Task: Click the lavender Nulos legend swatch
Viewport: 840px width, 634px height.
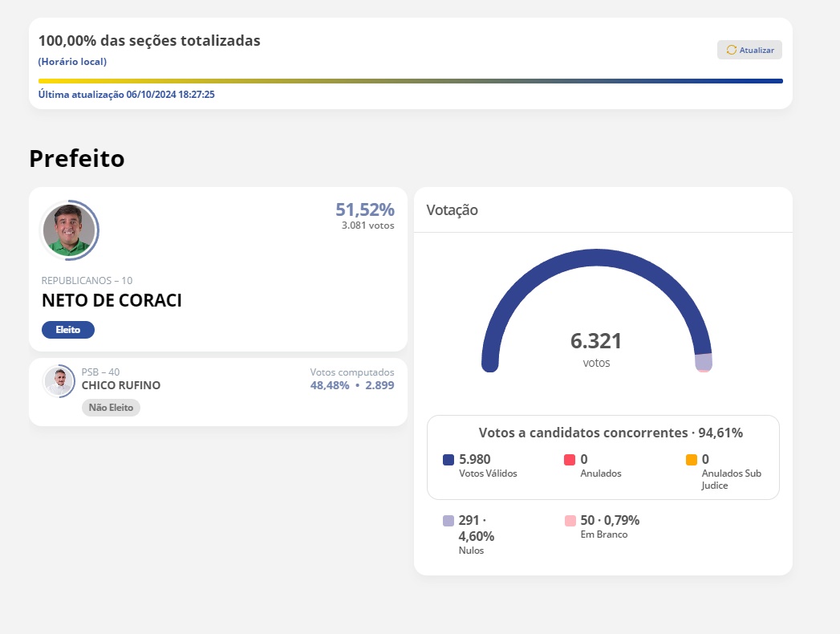Action: coord(448,521)
